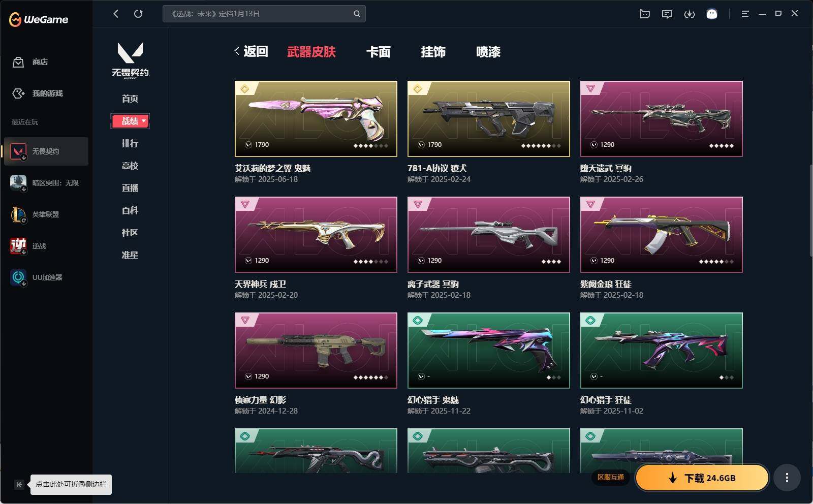Open 我的游戏 gamepad icon
Screen dimensions: 813x504
coord(18,93)
